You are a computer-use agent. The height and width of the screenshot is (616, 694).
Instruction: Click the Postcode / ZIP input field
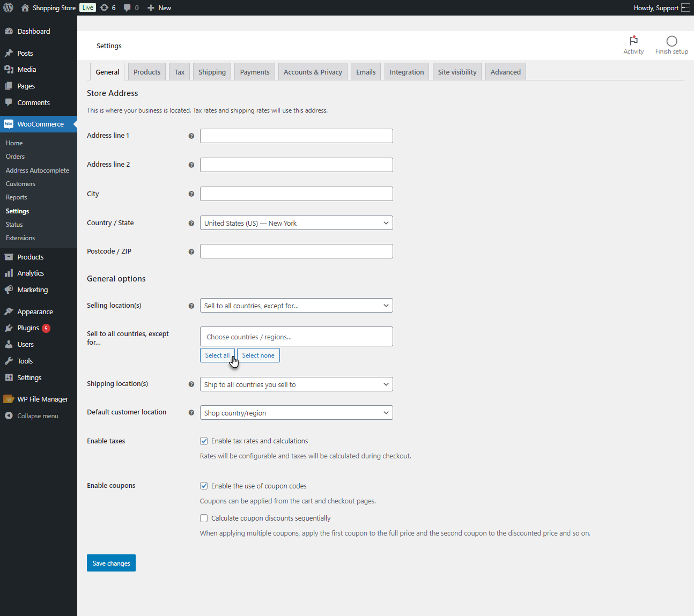(297, 251)
